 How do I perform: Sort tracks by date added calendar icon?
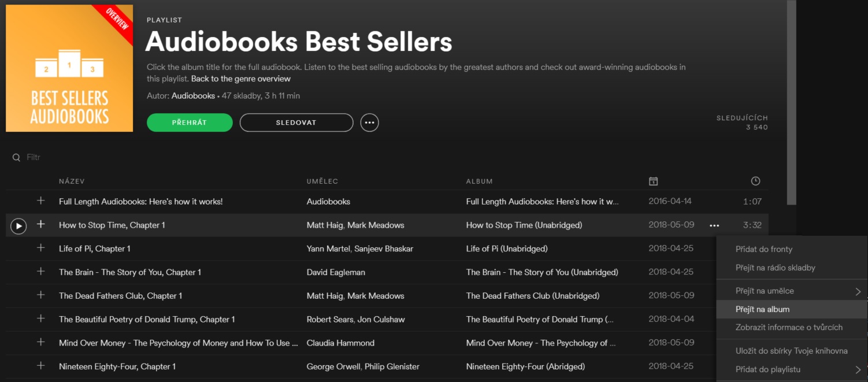click(653, 181)
